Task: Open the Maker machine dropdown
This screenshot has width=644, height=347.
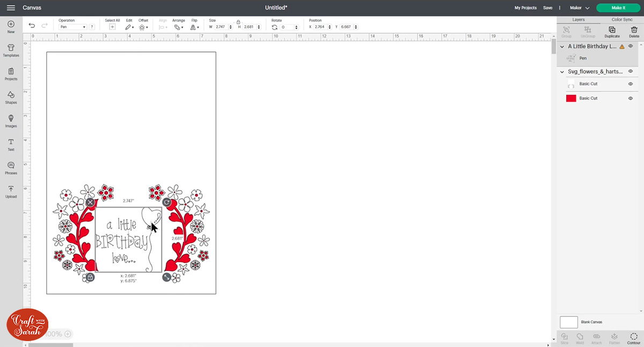Action: (x=580, y=8)
